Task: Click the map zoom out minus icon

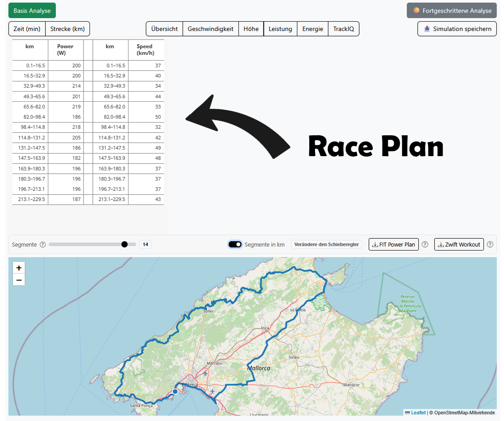Action: point(19,280)
